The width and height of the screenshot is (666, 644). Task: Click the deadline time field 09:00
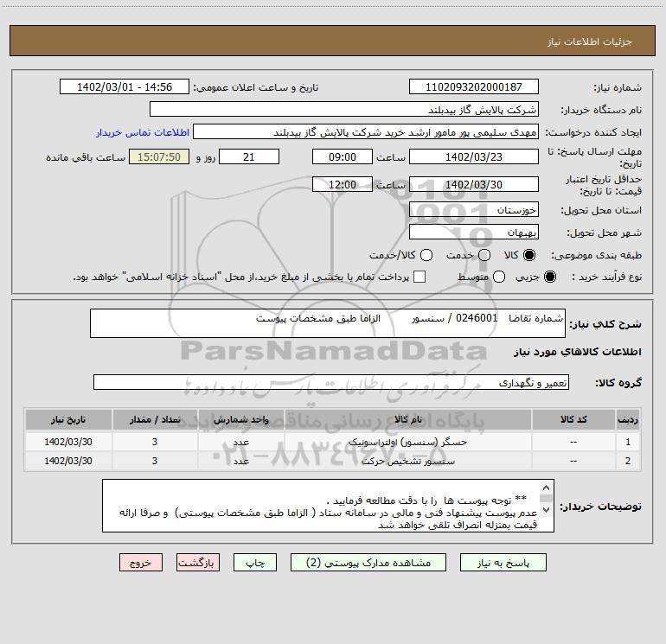[343, 156]
